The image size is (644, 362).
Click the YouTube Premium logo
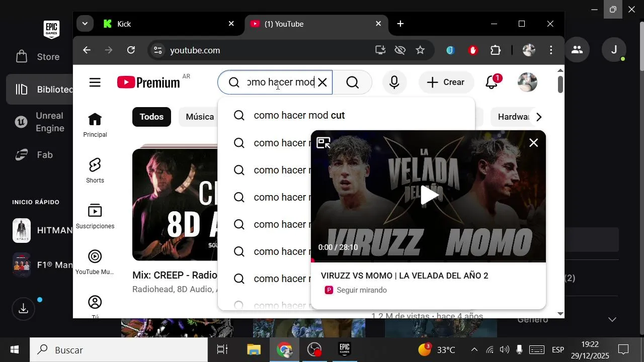[x=148, y=82]
